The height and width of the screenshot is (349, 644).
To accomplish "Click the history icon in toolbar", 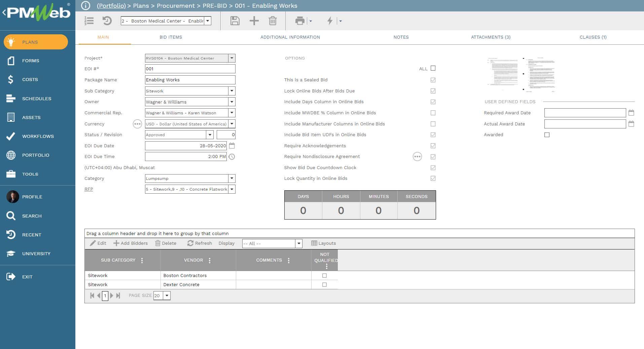I will point(107,21).
